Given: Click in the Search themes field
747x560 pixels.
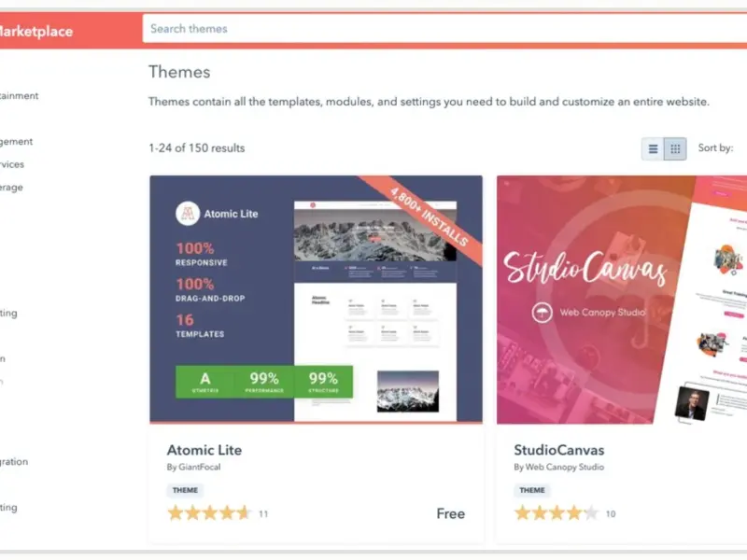Looking at the screenshot, I should pyautogui.click(x=444, y=29).
